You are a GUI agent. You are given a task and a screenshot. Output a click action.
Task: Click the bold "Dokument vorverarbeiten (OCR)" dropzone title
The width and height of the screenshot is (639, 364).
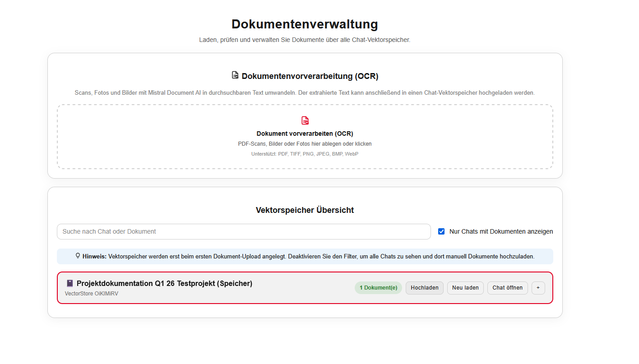point(305,134)
